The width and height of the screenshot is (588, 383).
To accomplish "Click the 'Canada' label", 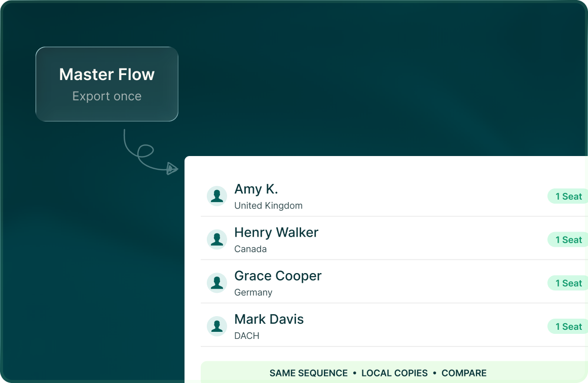I will 250,249.
